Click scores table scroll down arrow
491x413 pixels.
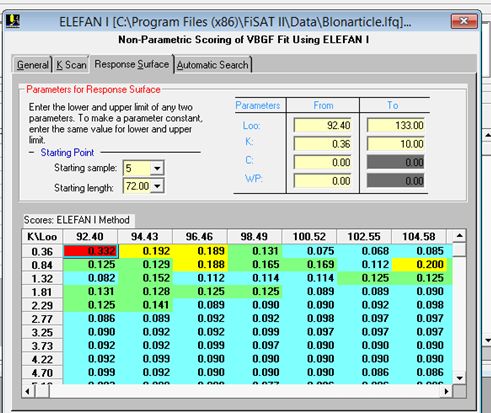click(x=460, y=378)
